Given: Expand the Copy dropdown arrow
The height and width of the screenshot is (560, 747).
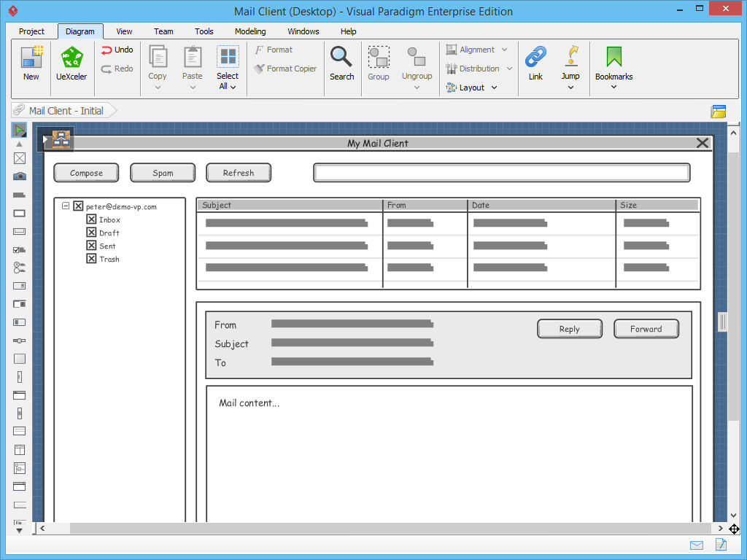Looking at the screenshot, I should 158,87.
